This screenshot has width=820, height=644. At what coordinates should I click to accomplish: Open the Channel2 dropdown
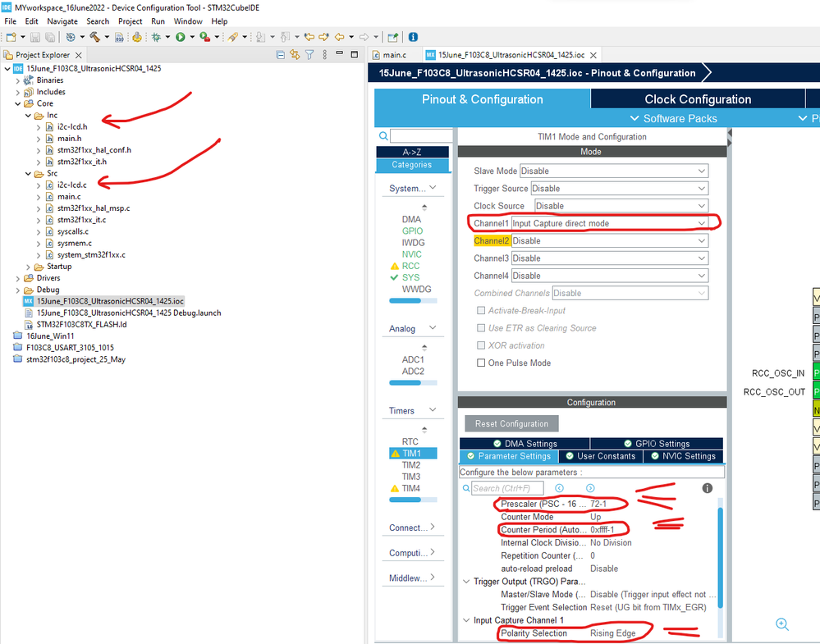(x=610, y=241)
